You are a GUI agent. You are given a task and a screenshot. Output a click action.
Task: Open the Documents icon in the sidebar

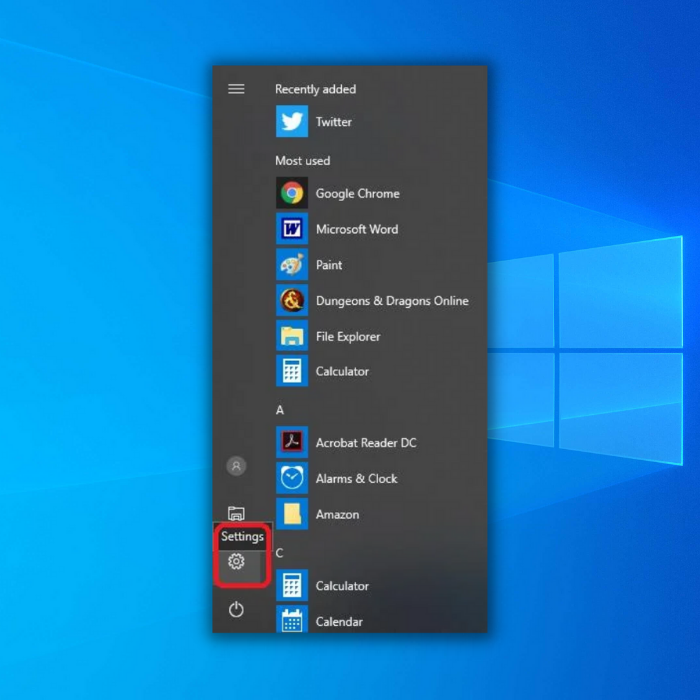(236, 513)
